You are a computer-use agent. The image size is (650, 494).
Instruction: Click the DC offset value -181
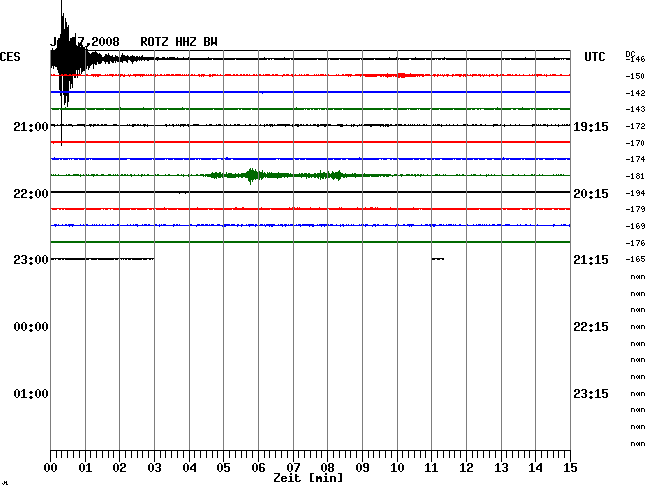[x=635, y=176]
